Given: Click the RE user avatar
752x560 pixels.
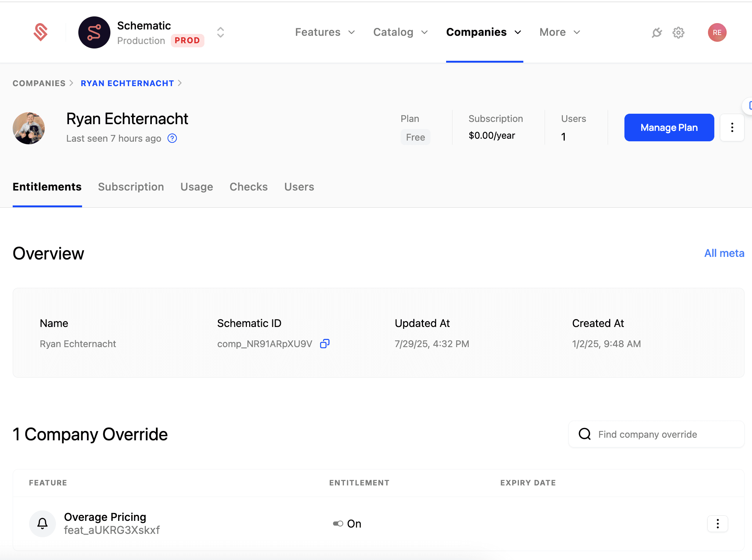Looking at the screenshot, I should pyautogui.click(x=717, y=32).
